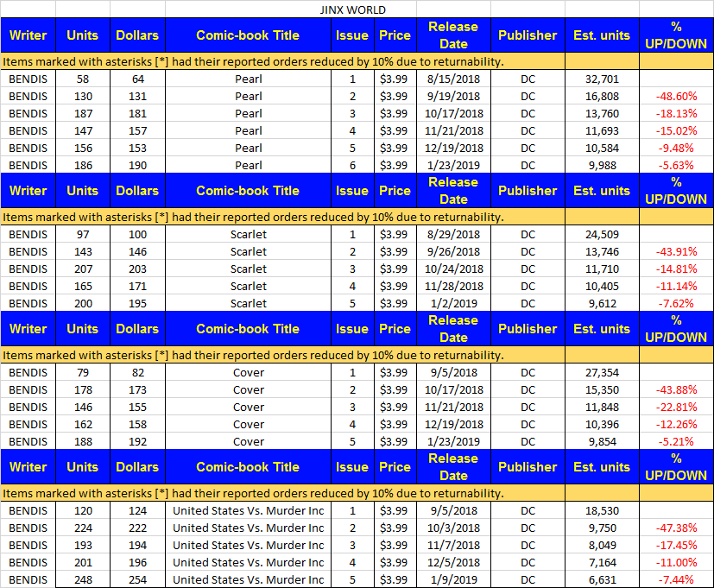
Task: Select est. units value 9,854
Action: tap(602, 442)
